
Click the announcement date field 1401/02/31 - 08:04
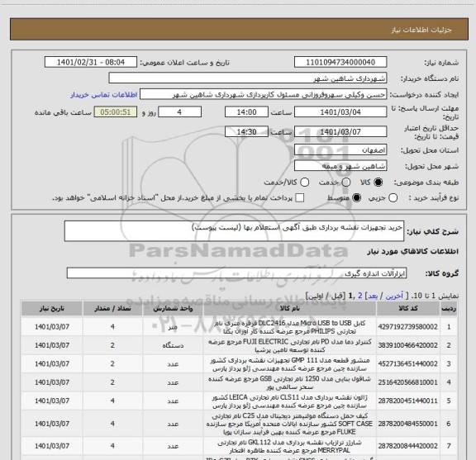[91, 62]
